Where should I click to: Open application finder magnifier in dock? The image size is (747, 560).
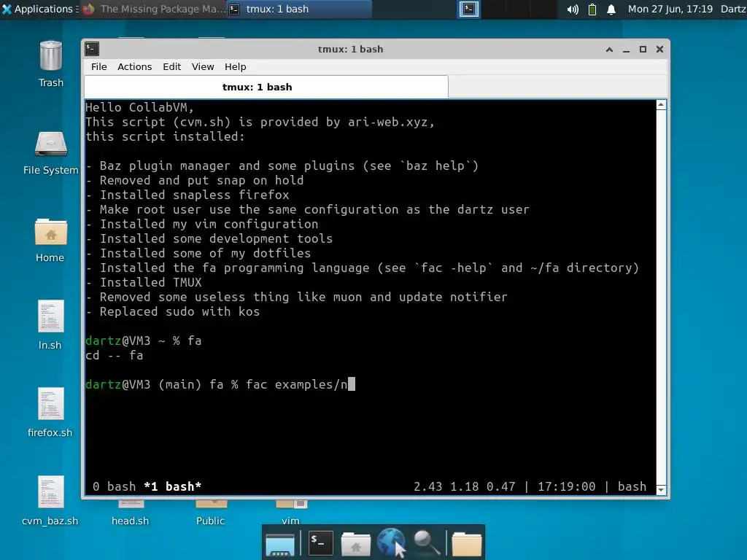click(426, 543)
